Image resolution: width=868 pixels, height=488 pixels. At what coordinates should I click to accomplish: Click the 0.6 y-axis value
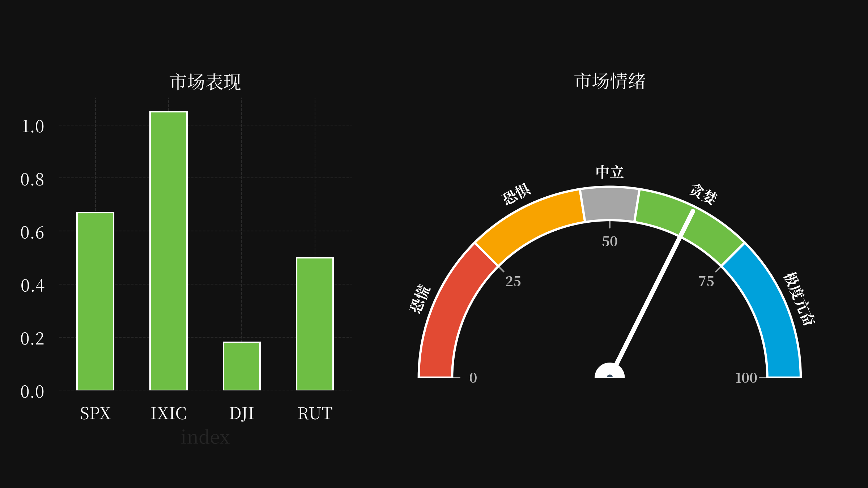[33, 233]
